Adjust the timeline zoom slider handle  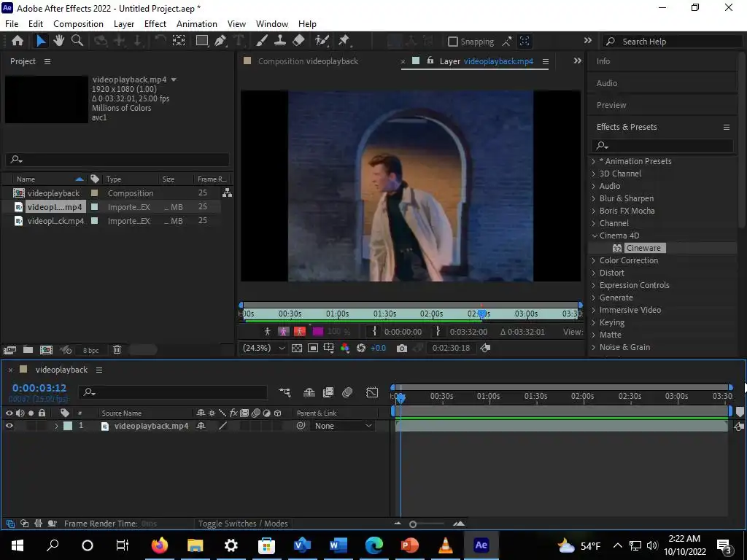pos(413,524)
